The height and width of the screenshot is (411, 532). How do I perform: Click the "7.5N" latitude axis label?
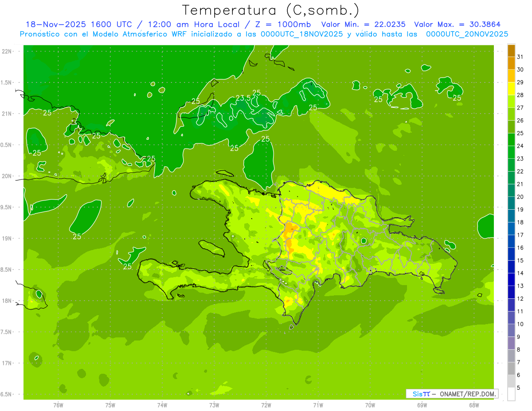(x=7, y=332)
